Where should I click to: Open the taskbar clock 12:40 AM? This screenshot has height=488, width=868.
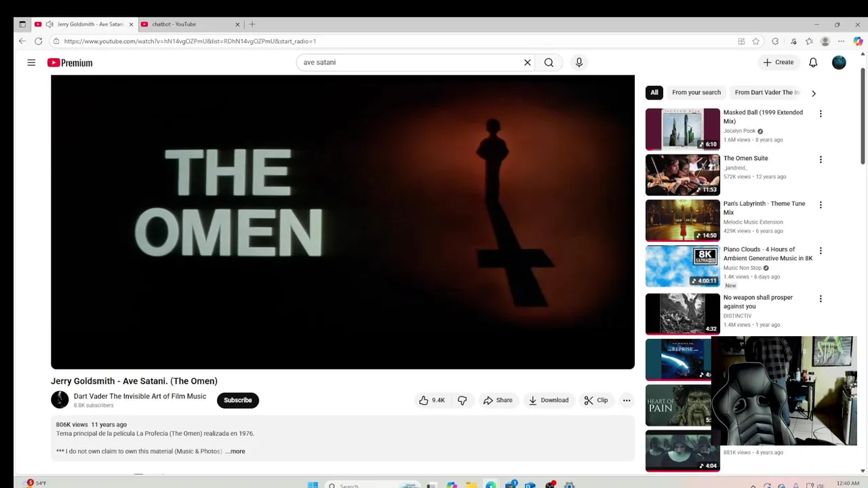pyautogui.click(x=848, y=483)
